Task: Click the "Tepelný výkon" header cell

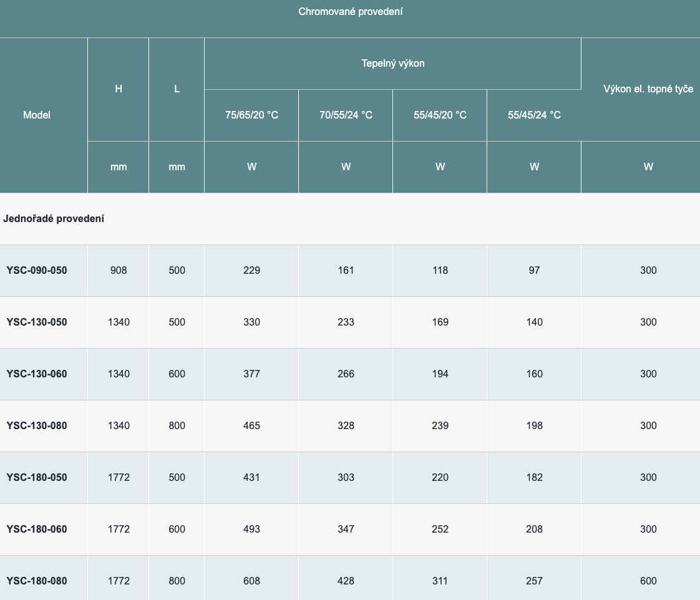Action: point(392,63)
